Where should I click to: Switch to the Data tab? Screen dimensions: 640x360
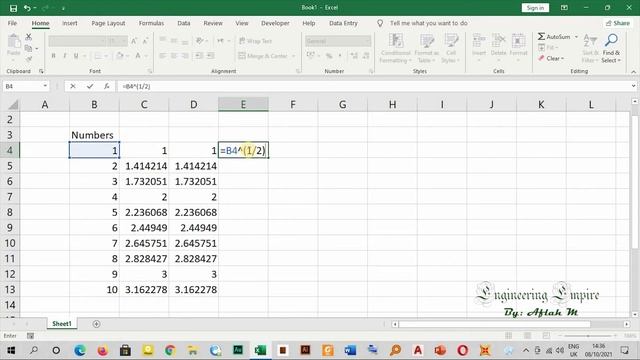pyautogui.click(x=184, y=23)
